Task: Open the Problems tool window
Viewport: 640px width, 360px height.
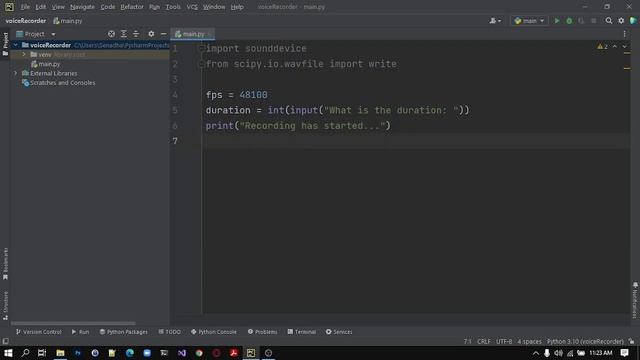Action: [x=262, y=332]
